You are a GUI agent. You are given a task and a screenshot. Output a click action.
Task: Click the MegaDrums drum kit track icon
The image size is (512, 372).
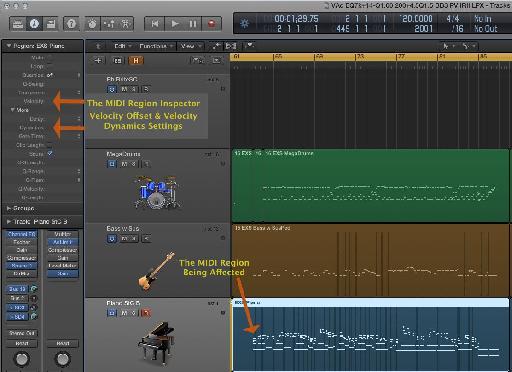coord(156,192)
